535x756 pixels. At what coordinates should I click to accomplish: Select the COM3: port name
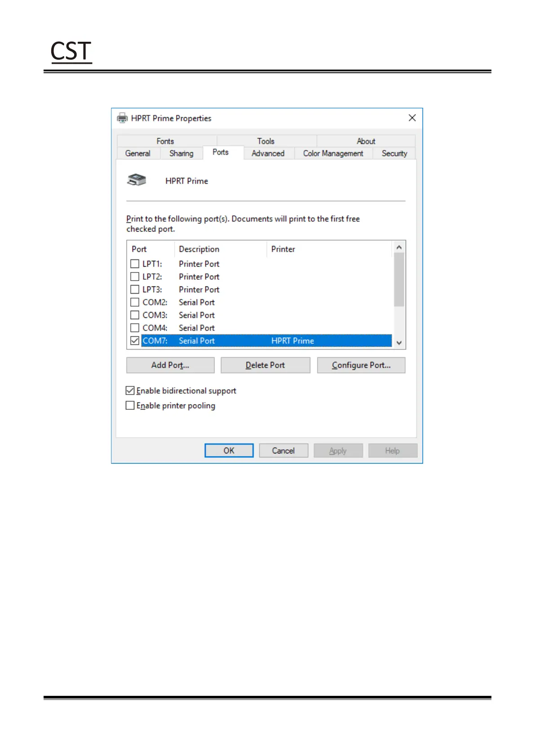[x=155, y=315]
